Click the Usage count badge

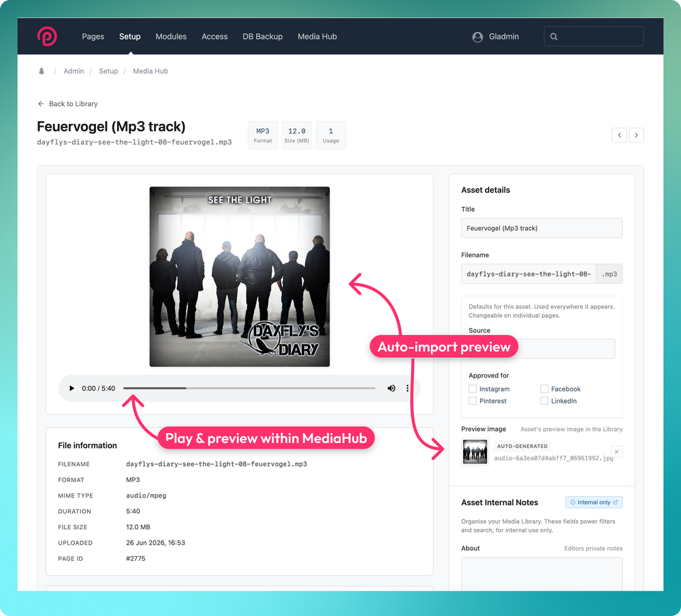click(x=331, y=135)
